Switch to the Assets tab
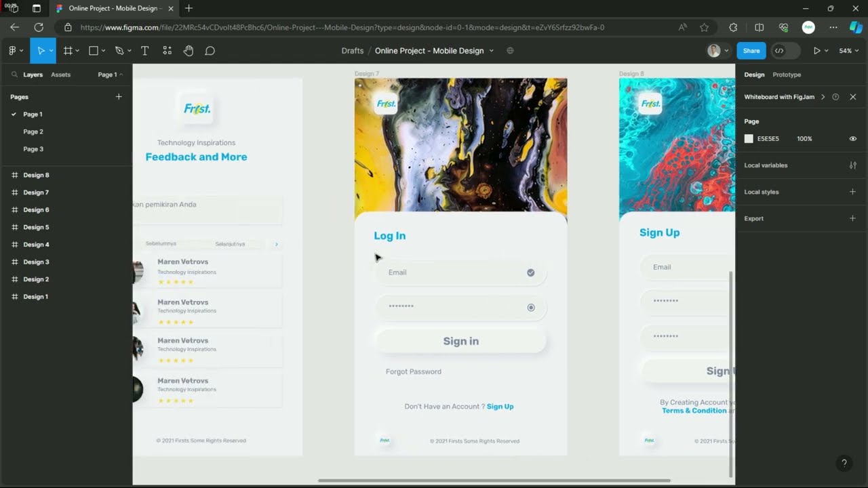This screenshot has height=488, width=868. [x=60, y=75]
